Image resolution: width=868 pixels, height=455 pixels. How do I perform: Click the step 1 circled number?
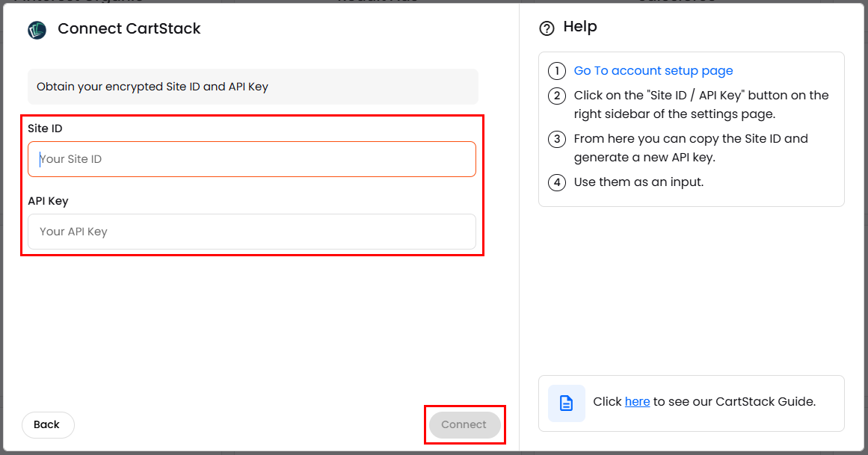556,71
